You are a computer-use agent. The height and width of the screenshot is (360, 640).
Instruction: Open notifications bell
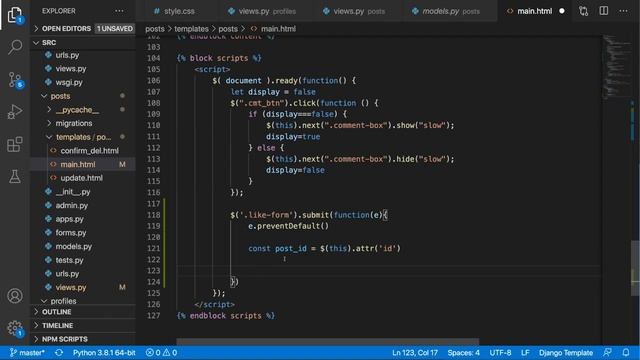626,353
